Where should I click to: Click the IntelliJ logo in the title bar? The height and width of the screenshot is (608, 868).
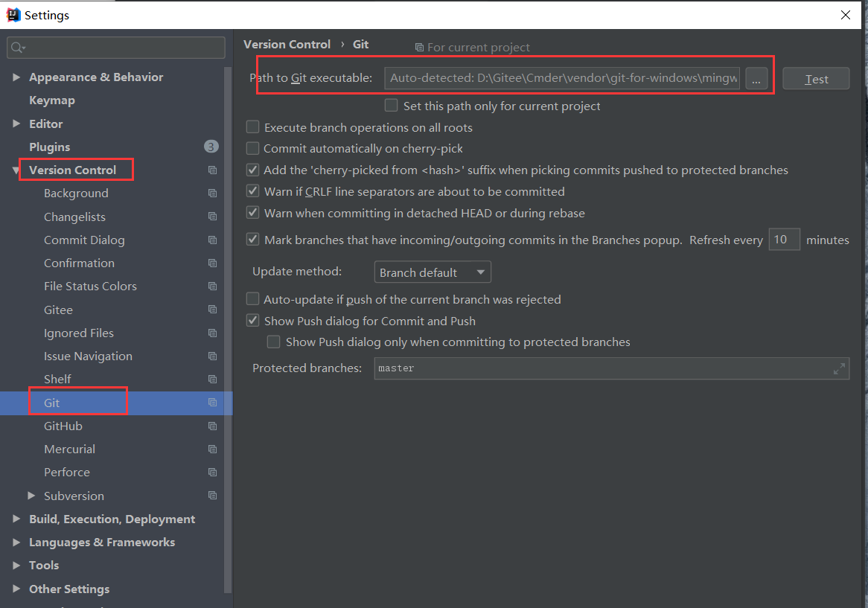pyautogui.click(x=13, y=15)
